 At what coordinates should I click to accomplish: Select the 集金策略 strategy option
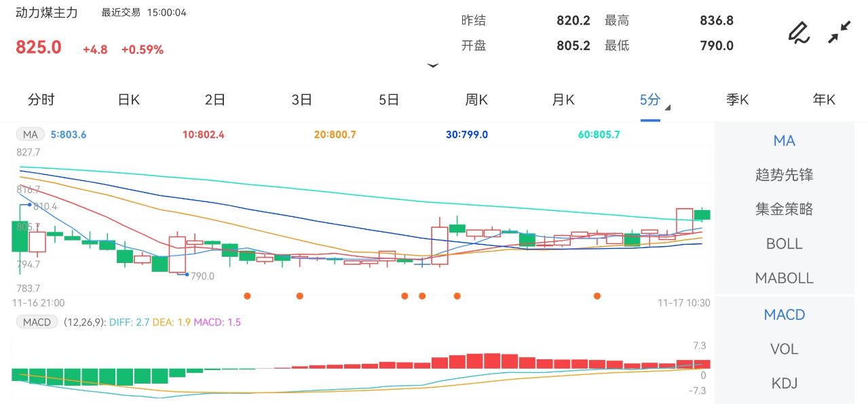pos(784,209)
